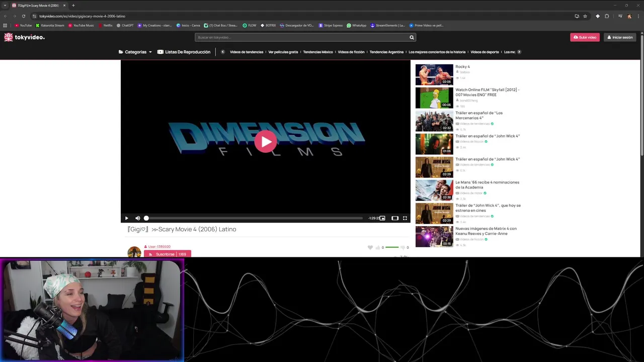
Task: Expand the Categorías dropdown
Action: pyautogui.click(x=135, y=52)
